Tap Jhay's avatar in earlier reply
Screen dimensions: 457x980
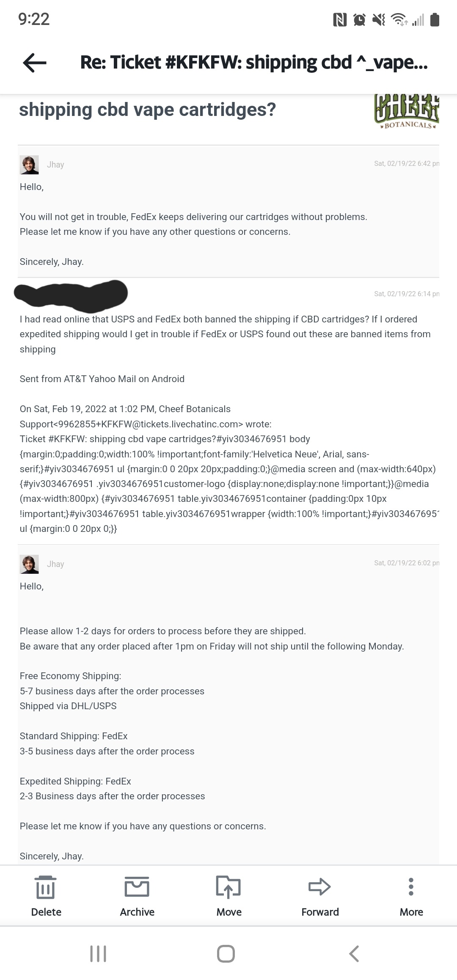tap(29, 564)
